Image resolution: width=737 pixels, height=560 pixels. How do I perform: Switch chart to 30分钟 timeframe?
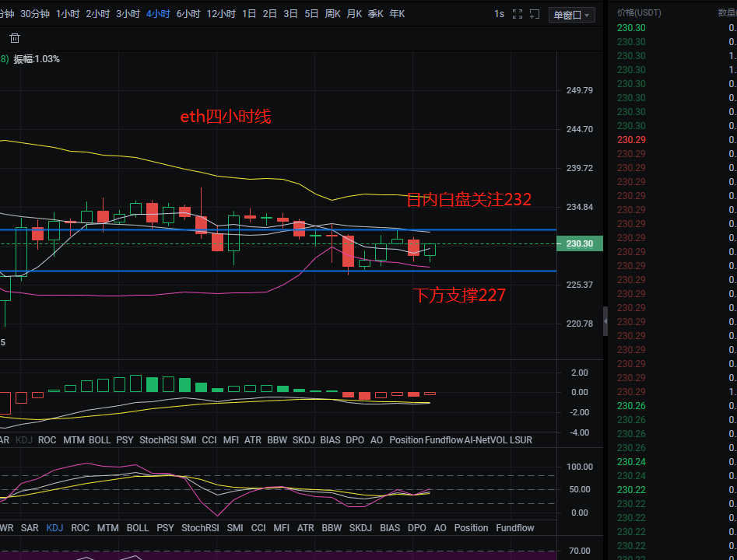click(x=34, y=14)
